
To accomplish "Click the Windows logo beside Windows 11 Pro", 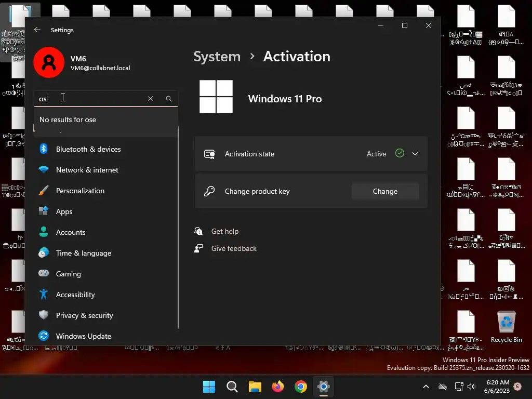I will pyautogui.click(x=216, y=97).
